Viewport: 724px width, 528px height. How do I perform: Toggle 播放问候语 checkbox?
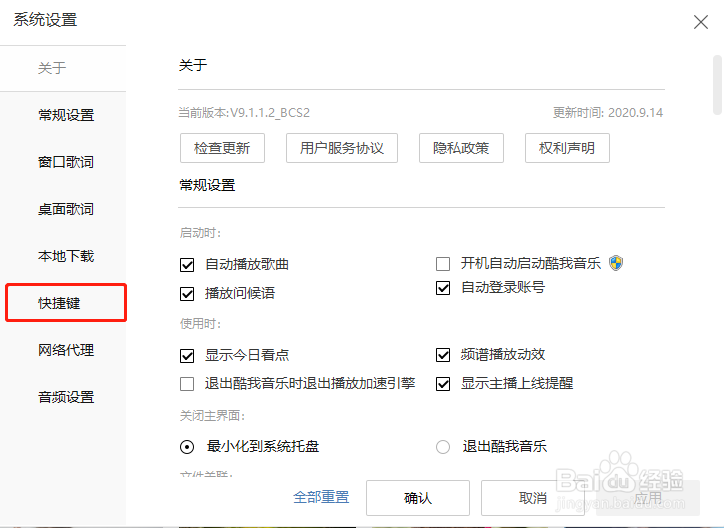click(x=187, y=294)
